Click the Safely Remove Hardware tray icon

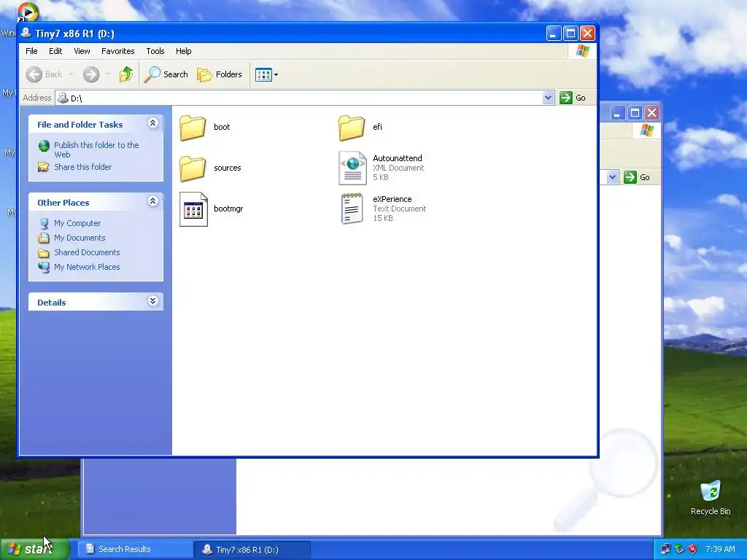(x=679, y=549)
